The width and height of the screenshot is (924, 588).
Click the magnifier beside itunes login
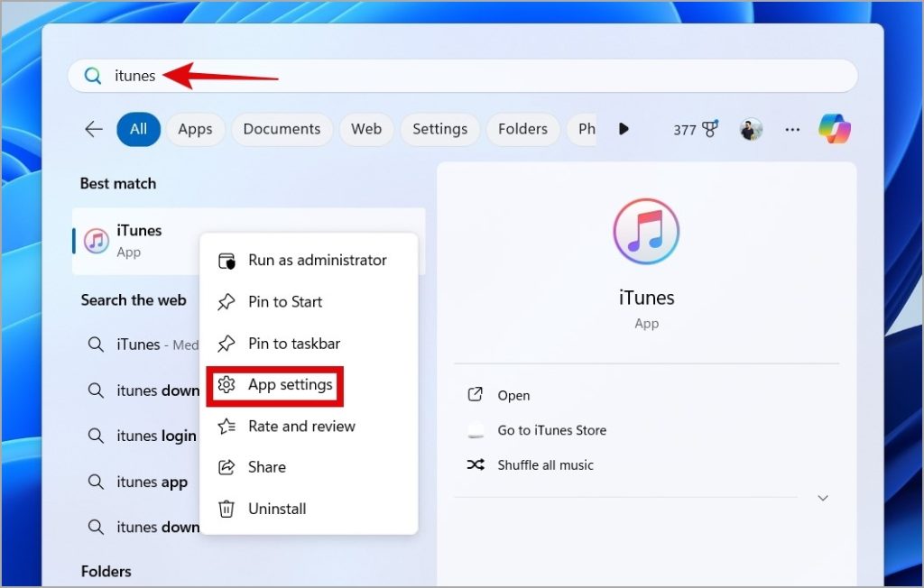[x=96, y=436]
